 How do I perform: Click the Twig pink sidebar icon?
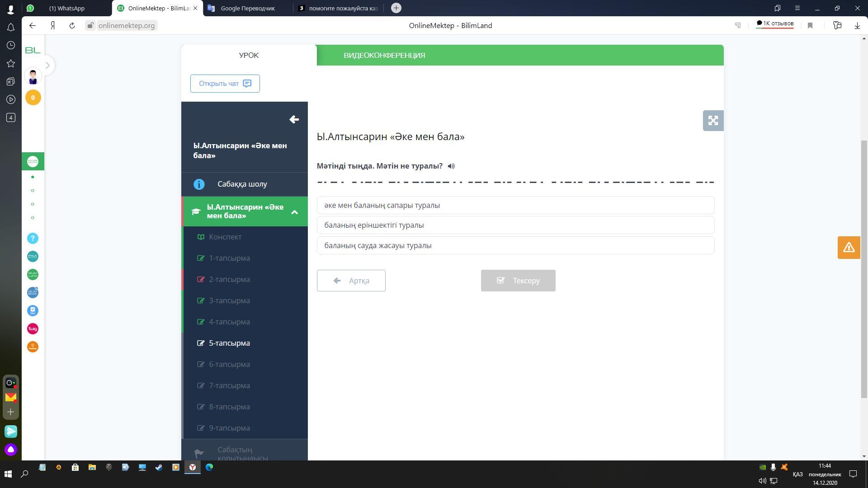coord(33,328)
